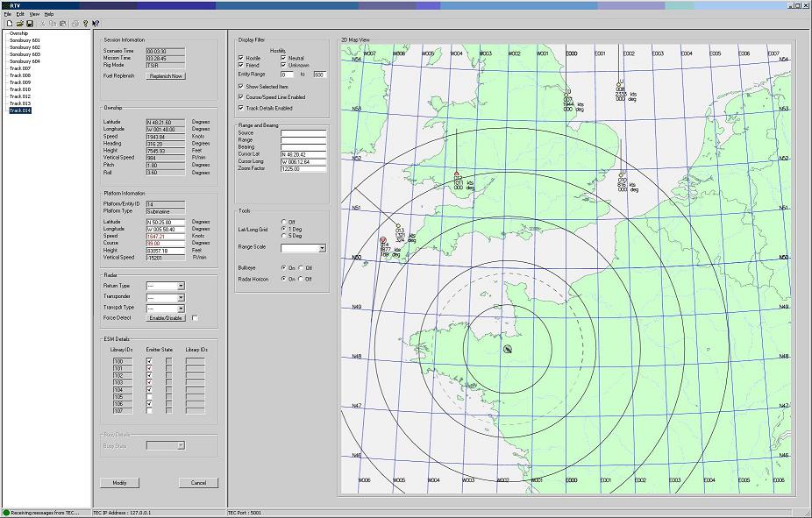Click the Entity Range maximum field
Image resolution: width=812 pixels, height=518 pixels.
coord(319,75)
